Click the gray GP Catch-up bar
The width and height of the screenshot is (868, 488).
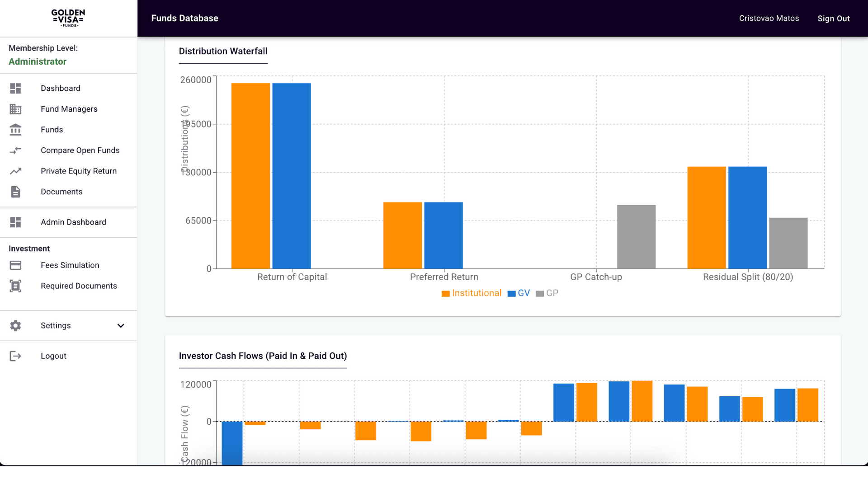tap(636, 237)
